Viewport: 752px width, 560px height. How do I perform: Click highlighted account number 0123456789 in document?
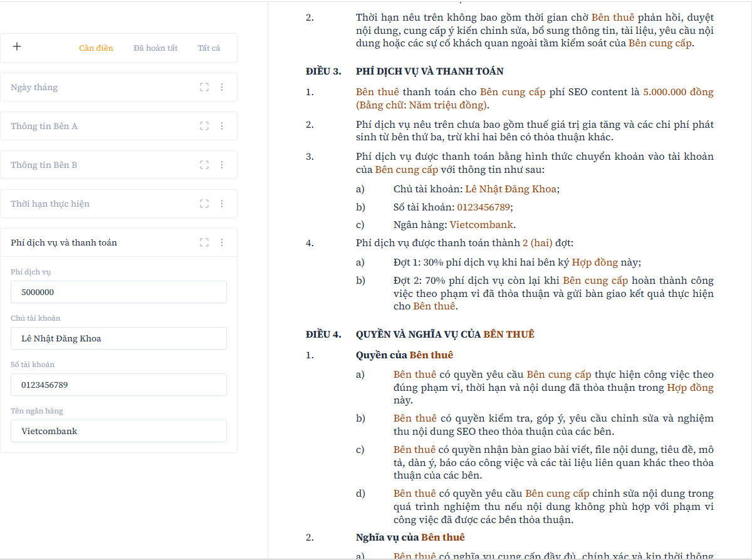pos(483,207)
